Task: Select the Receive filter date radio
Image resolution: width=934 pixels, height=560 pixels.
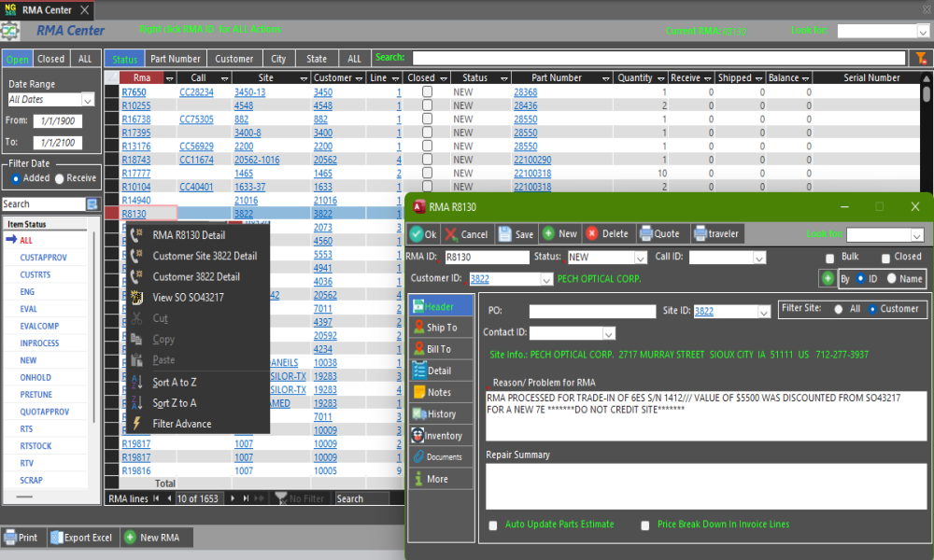Action: coord(60,178)
